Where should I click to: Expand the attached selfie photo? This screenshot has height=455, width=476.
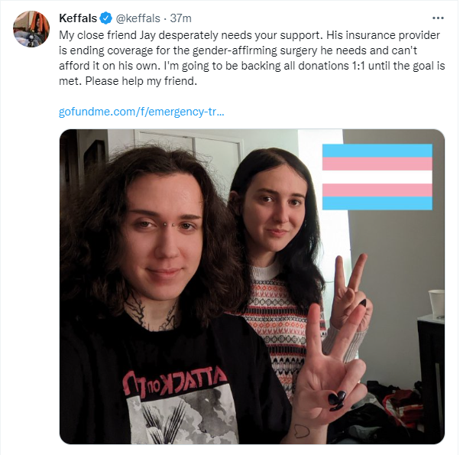pyautogui.click(x=252, y=287)
